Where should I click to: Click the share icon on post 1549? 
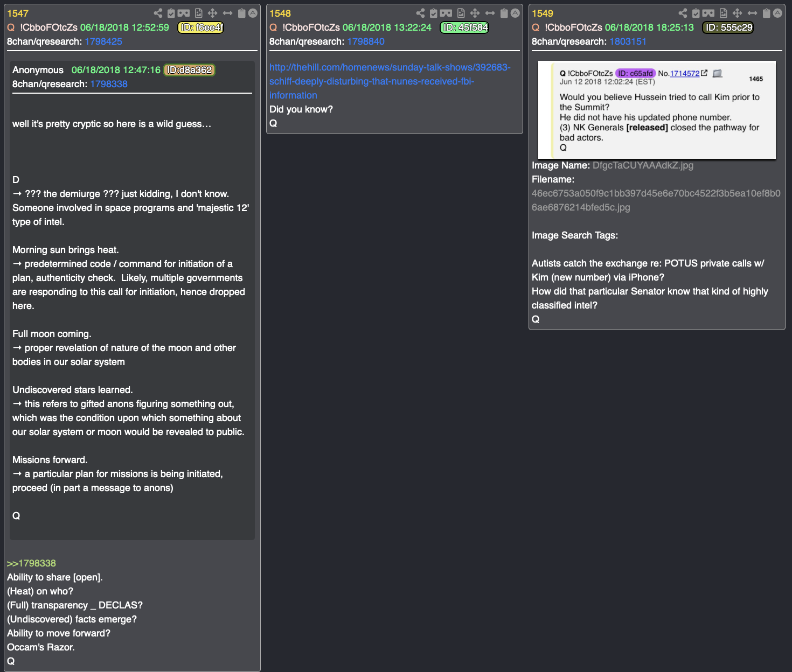pos(683,13)
